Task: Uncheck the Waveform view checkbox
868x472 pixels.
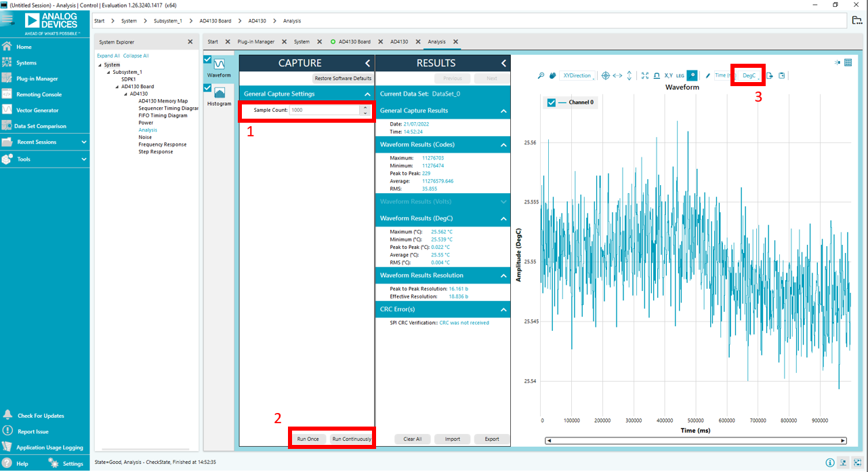Action: (208, 59)
